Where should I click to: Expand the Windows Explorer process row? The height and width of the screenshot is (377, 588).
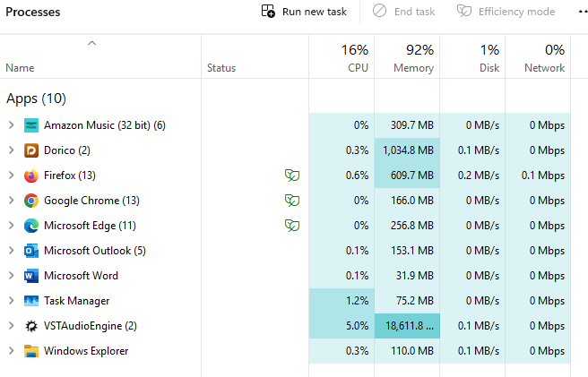click(x=12, y=351)
